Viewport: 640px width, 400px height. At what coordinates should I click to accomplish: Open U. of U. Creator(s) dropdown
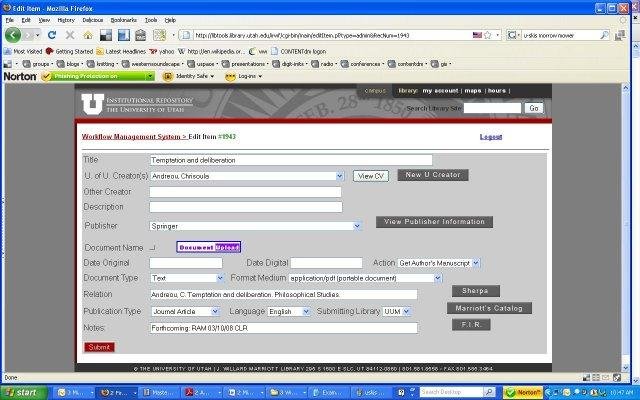pyautogui.click(x=247, y=176)
